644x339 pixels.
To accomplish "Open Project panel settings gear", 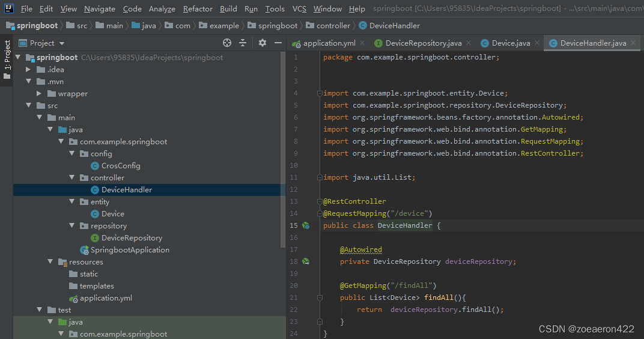I will click(x=263, y=43).
